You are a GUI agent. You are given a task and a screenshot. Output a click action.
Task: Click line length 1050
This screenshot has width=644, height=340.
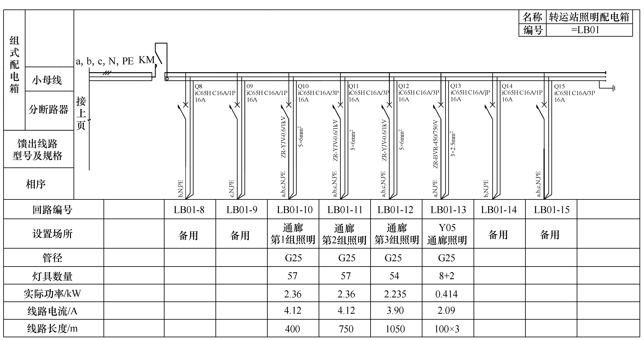point(395,329)
